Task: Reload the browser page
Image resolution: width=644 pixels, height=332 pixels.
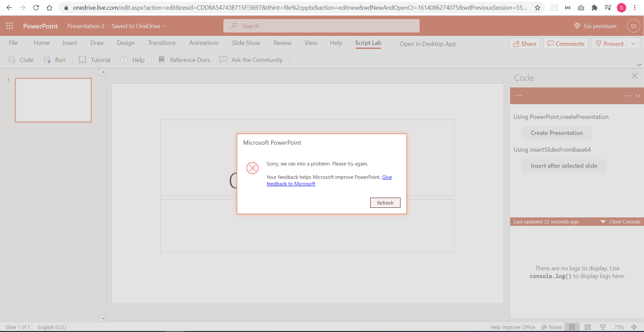Action: (x=36, y=8)
